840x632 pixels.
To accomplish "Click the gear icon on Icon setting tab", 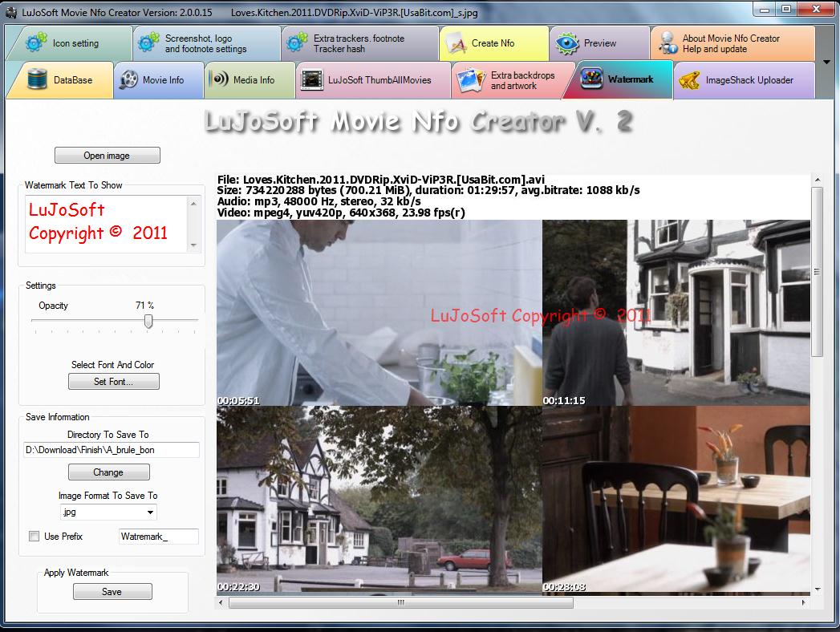I will 36,43.
